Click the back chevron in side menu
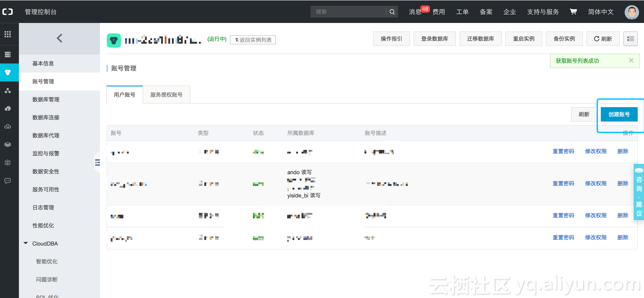The height and width of the screenshot is (298, 644). [59, 38]
